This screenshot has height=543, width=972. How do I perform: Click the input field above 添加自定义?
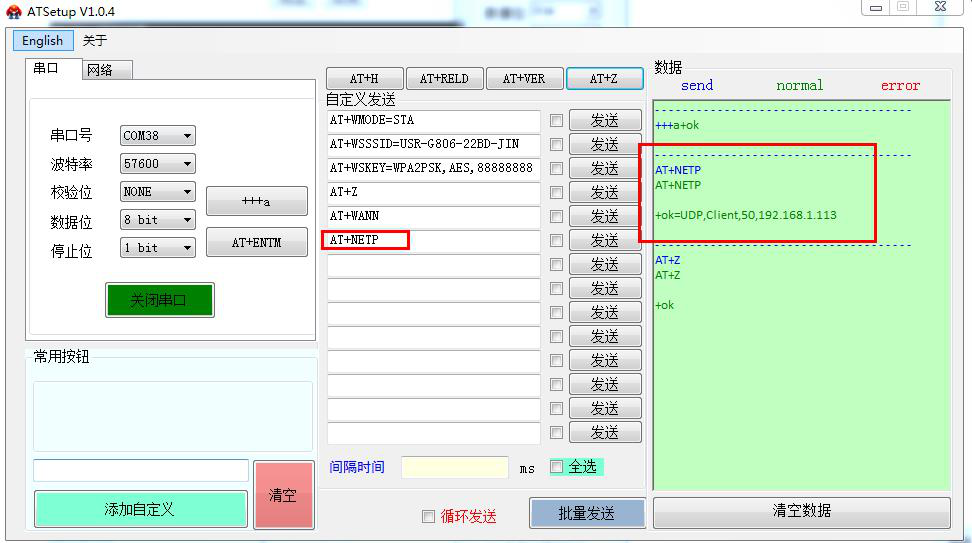[x=141, y=470]
